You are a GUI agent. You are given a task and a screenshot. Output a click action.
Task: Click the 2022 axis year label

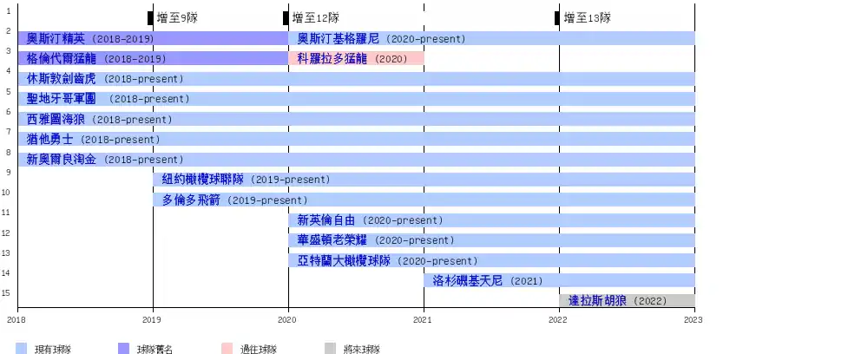558,319
